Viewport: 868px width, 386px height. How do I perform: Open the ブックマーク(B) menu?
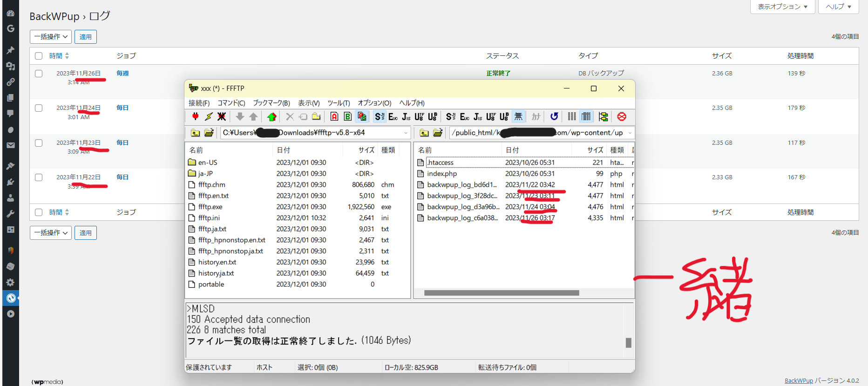tap(271, 103)
